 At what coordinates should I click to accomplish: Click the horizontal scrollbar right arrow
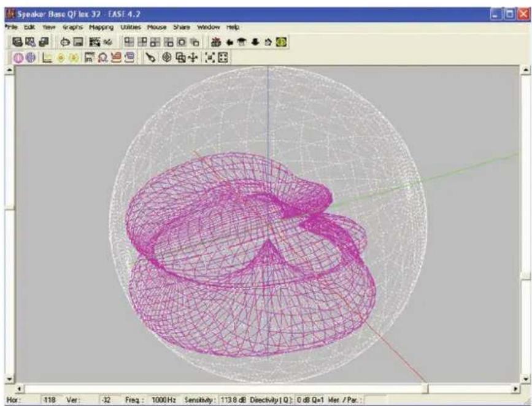[515, 389]
